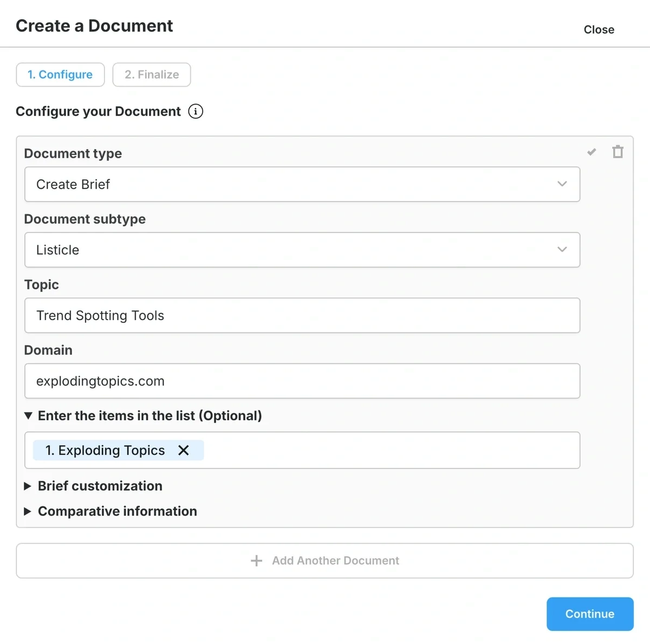
Task: Delete the document with the trash icon
Action: (617, 152)
